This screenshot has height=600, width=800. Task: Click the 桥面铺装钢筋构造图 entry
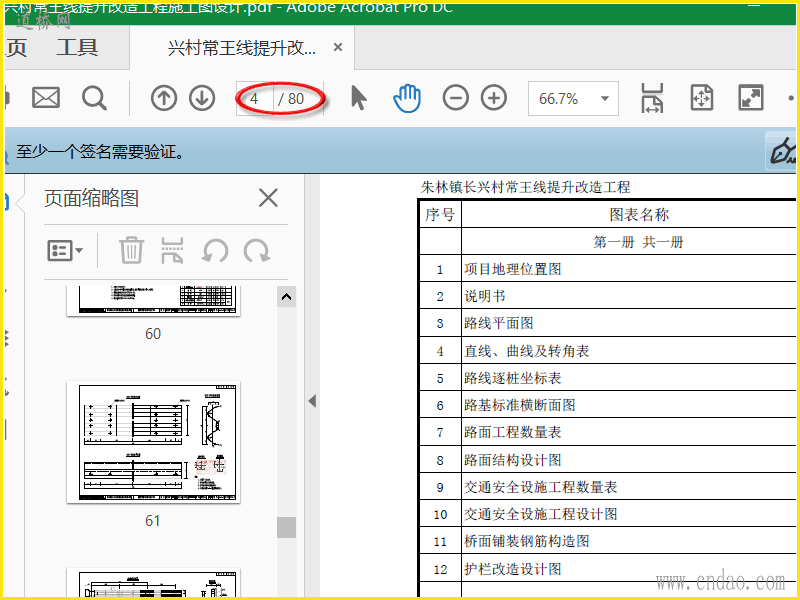(x=527, y=541)
